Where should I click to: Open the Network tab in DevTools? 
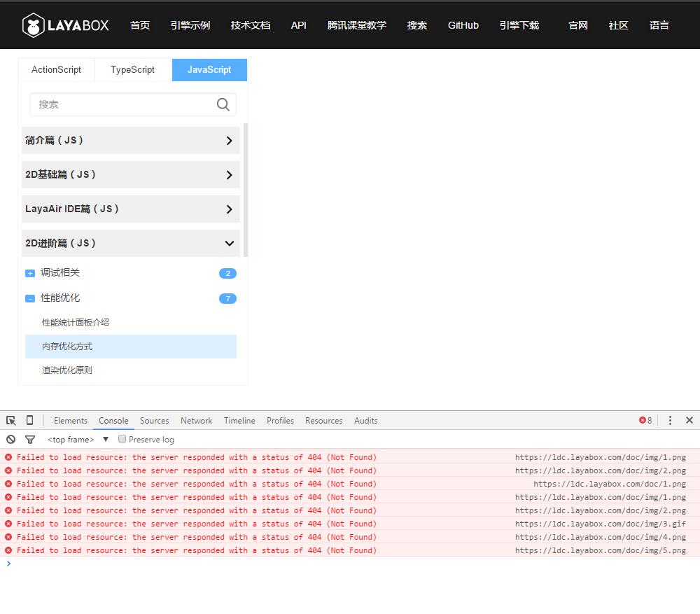pos(196,421)
